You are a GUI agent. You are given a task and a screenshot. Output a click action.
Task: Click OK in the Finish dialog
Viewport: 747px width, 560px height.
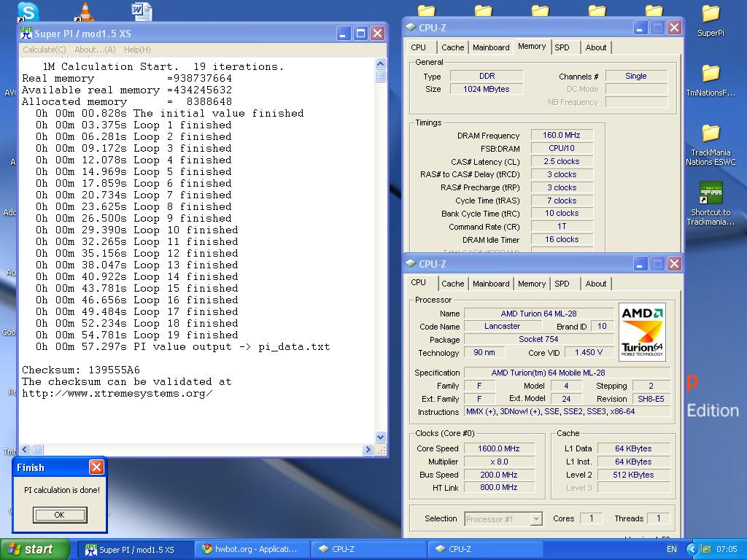click(60, 515)
